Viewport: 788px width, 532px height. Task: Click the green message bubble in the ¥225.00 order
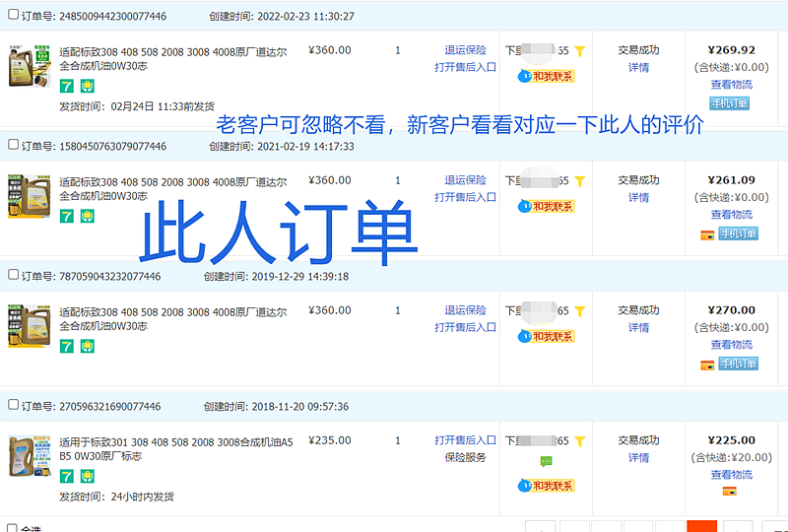(x=546, y=461)
